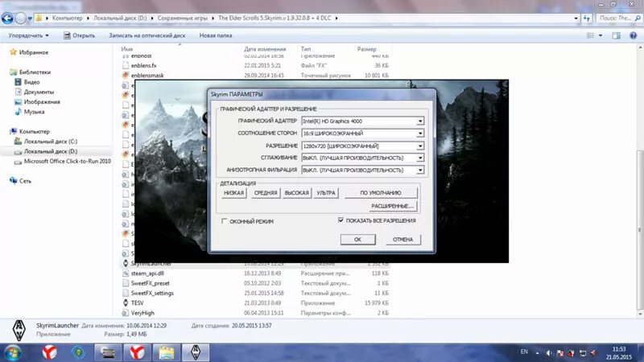Confirm settings with OK button
644x362 pixels.
coord(357,239)
